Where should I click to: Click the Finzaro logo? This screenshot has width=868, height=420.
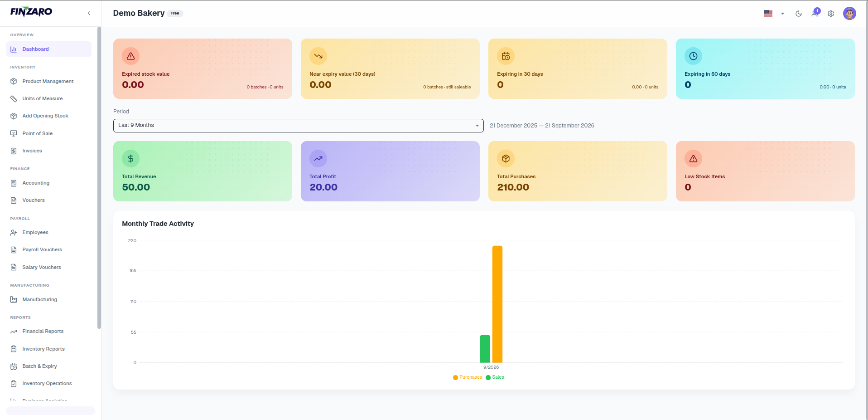[31, 12]
